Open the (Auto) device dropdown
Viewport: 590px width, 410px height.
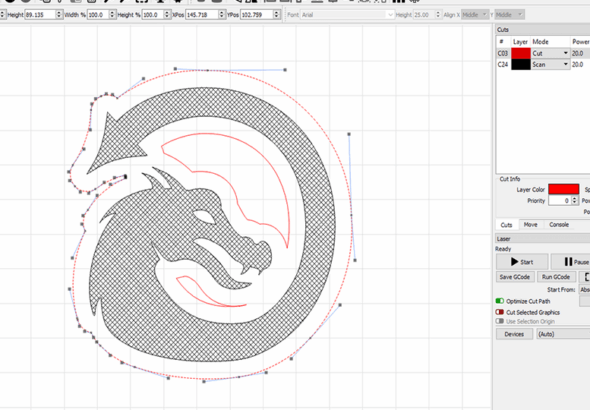coord(563,334)
